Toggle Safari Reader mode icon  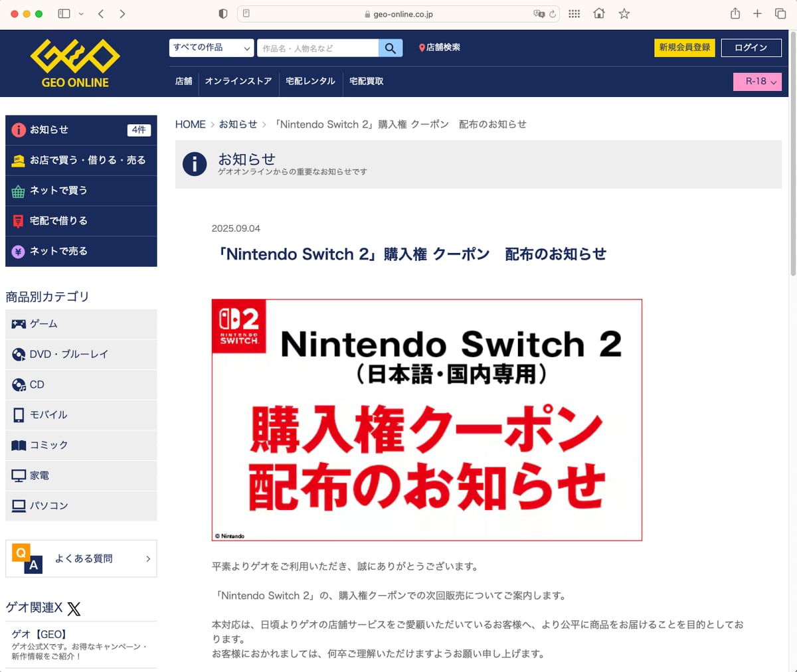coord(246,13)
